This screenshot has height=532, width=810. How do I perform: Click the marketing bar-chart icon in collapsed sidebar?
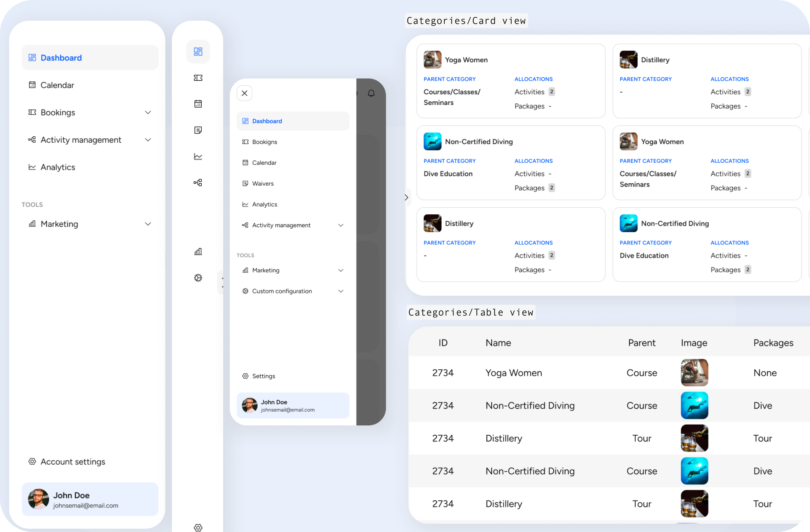[198, 252]
